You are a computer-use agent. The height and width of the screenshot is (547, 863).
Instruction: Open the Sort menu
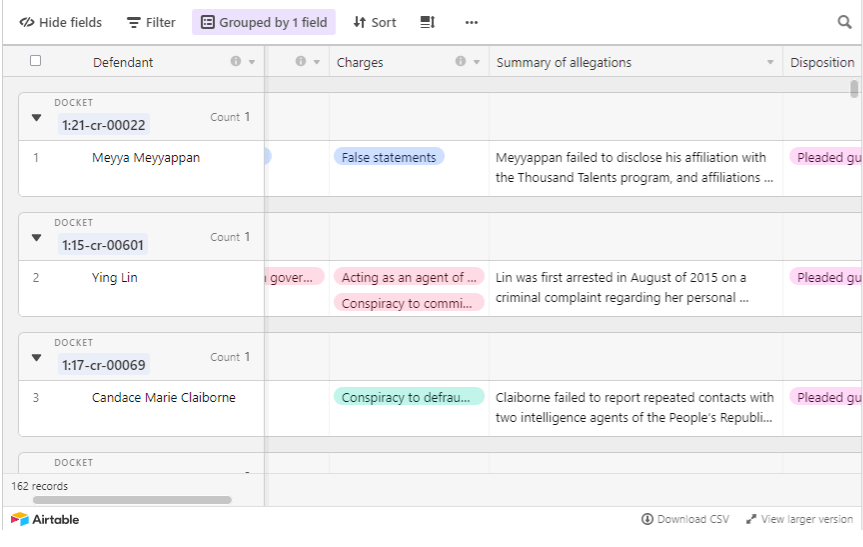(375, 22)
